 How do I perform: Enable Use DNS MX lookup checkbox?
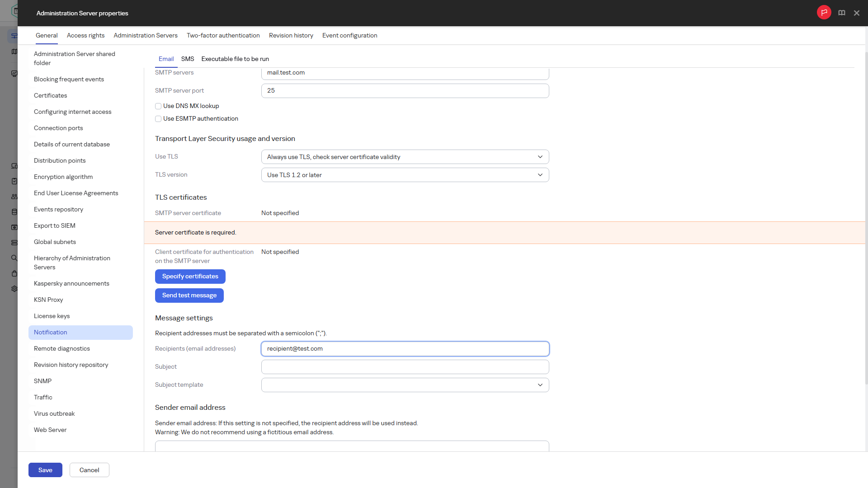(x=158, y=106)
